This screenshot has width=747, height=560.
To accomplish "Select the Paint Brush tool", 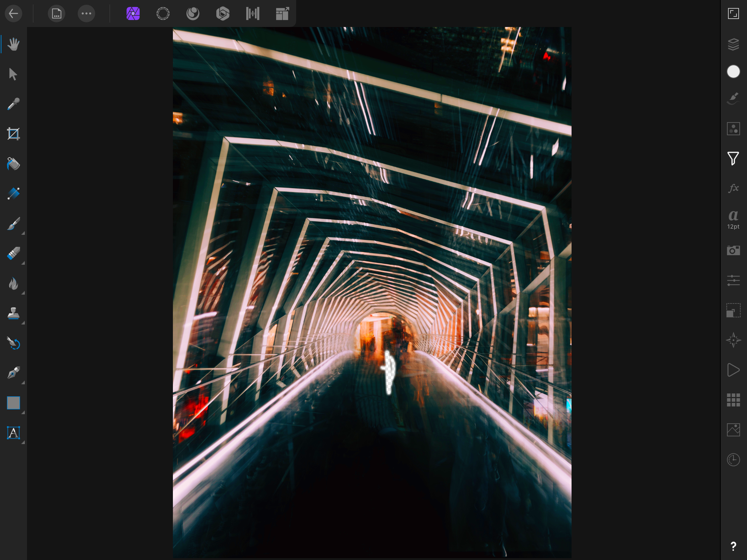I will coord(13,224).
